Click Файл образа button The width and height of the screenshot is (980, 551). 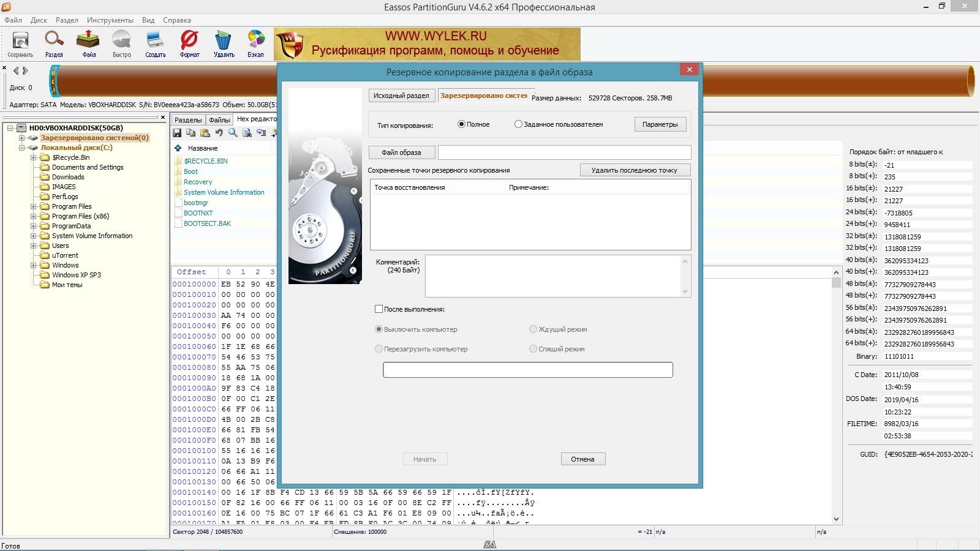401,152
